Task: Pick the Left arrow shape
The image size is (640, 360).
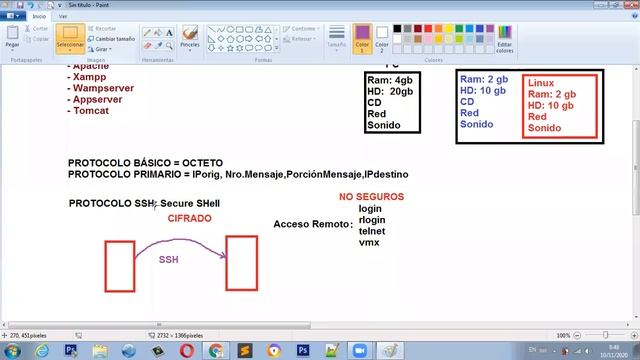Action: pyautogui.click(x=258, y=39)
